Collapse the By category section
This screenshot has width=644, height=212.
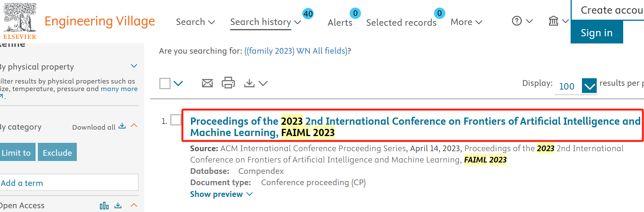pyautogui.click(x=134, y=125)
